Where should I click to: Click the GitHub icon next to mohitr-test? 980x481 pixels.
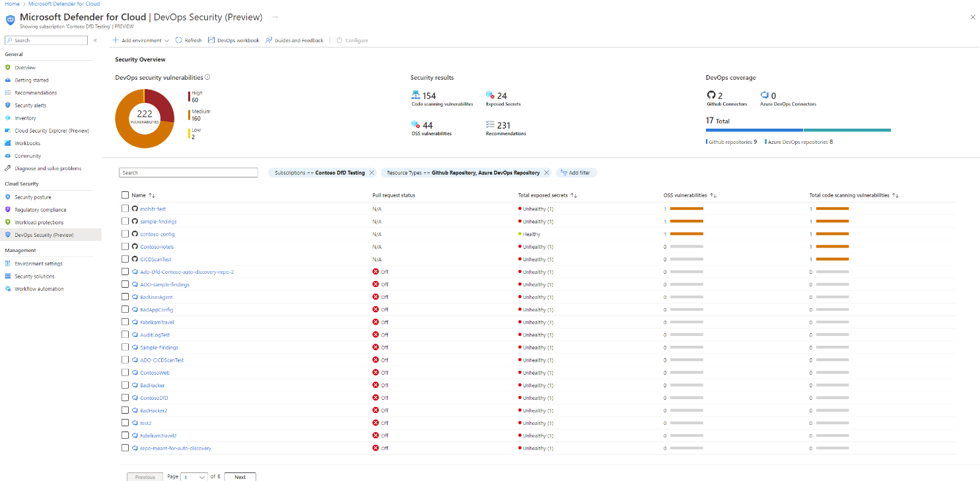coord(135,209)
